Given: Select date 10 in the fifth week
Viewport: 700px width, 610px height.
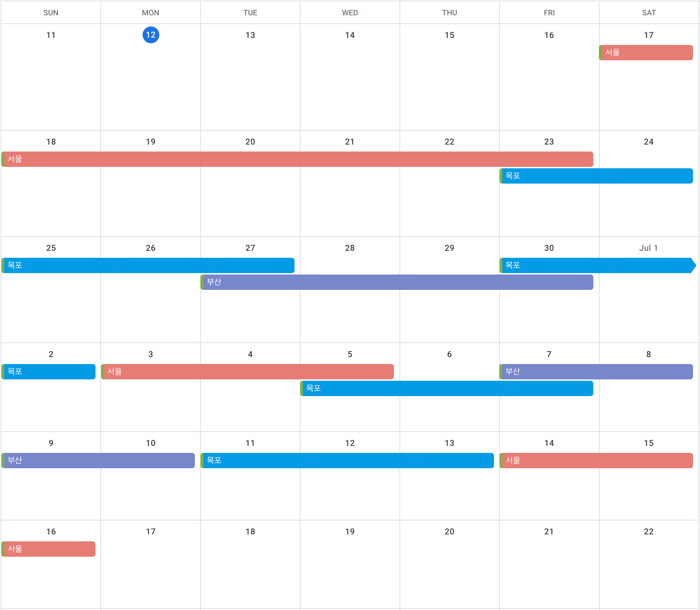Looking at the screenshot, I should click(x=151, y=443).
